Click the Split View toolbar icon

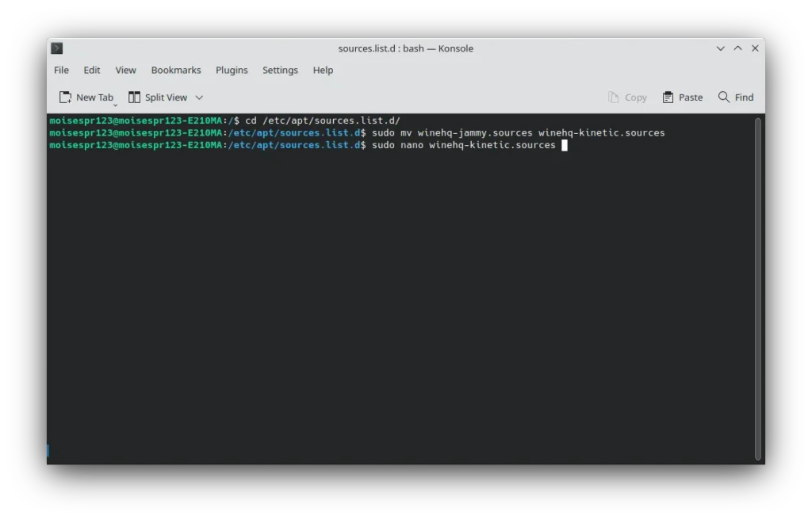coord(135,97)
